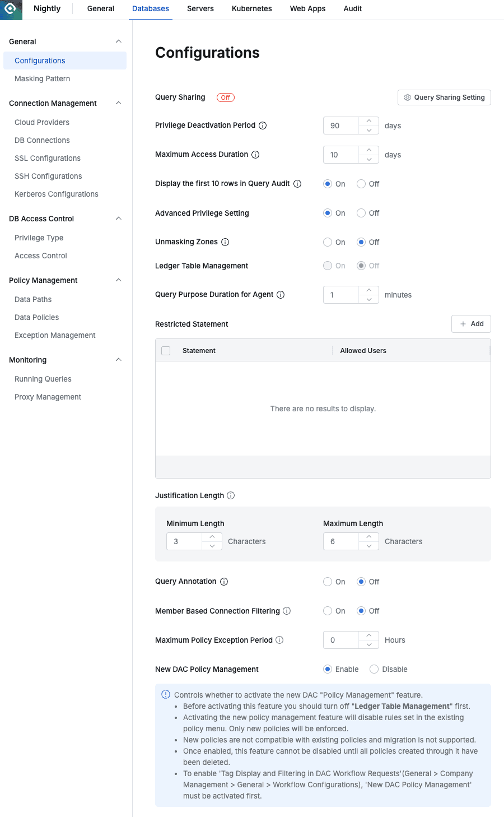Click info icon beside Maximum Policy Exception Period
The image size is (504, 817).
coord(279,640)
